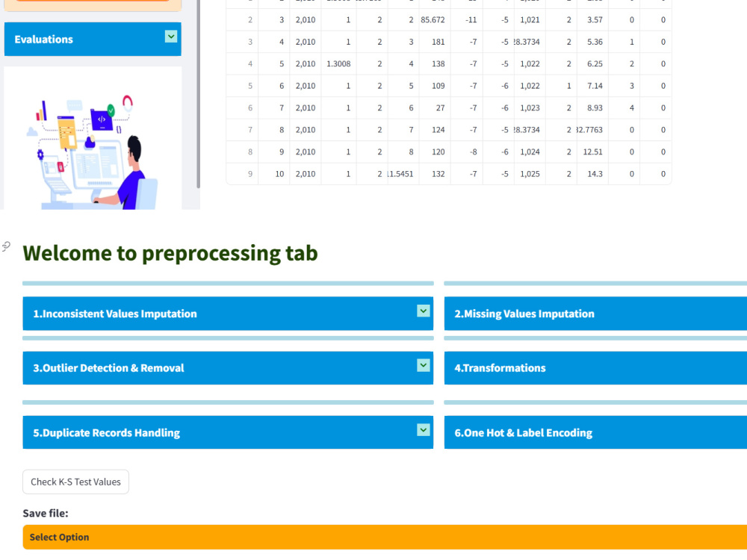This screenshot has width=747, height=560.
Task: Select table cell with value 1,025
Action: coord(530,174)
